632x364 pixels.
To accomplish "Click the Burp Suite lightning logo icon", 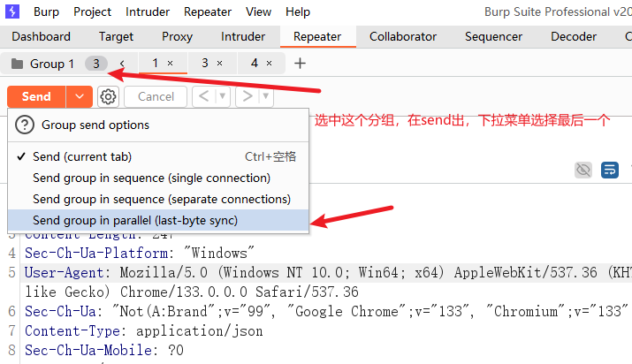I will (x=12, y=11).
